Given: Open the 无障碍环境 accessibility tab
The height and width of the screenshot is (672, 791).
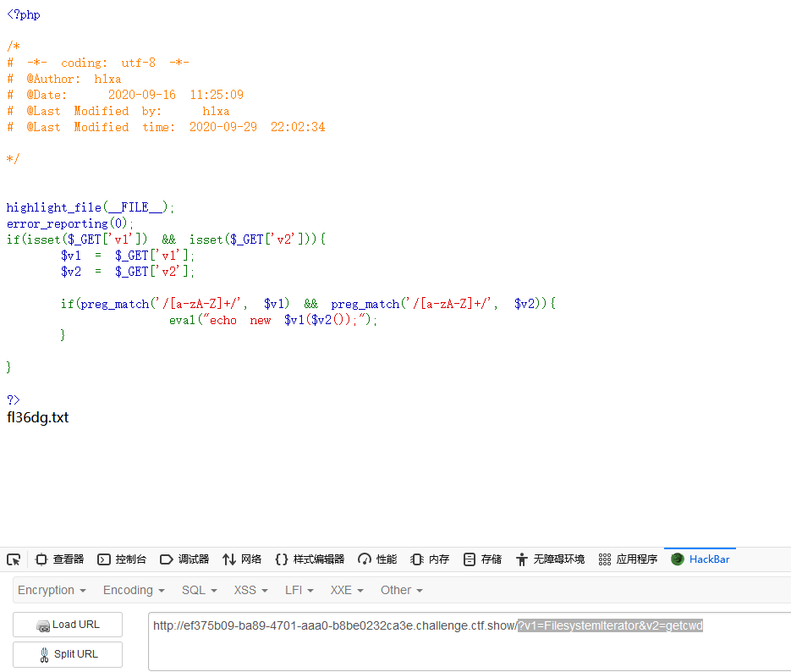Looking at the screenshot, I should (550, 559).
